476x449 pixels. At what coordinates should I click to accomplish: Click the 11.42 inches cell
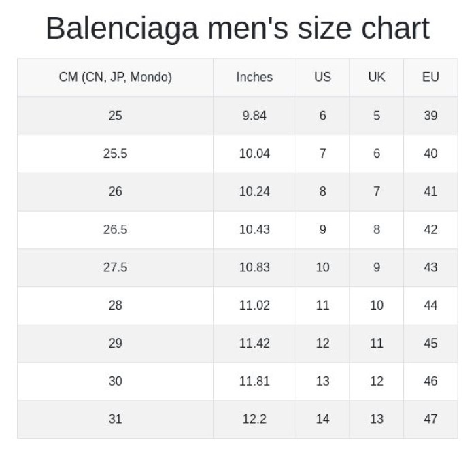pos(254,344)
